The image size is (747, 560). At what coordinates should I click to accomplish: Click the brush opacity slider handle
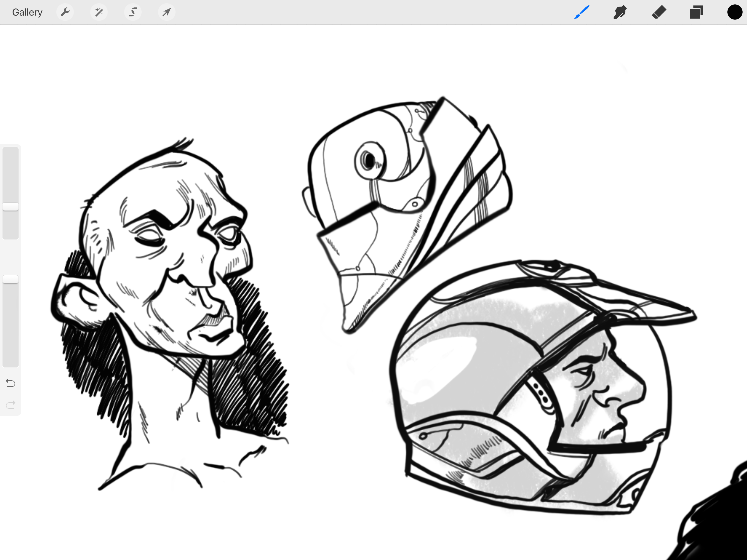pos(10,279)
